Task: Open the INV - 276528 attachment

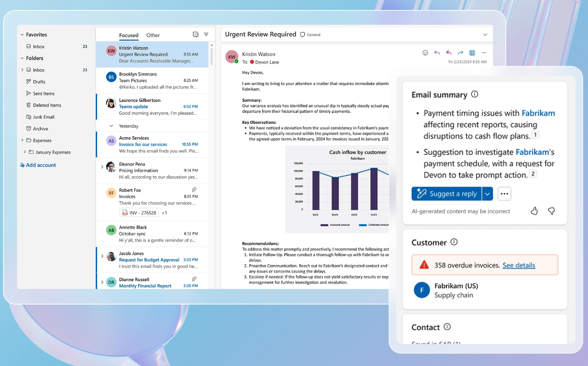Action: pos(139,213)
